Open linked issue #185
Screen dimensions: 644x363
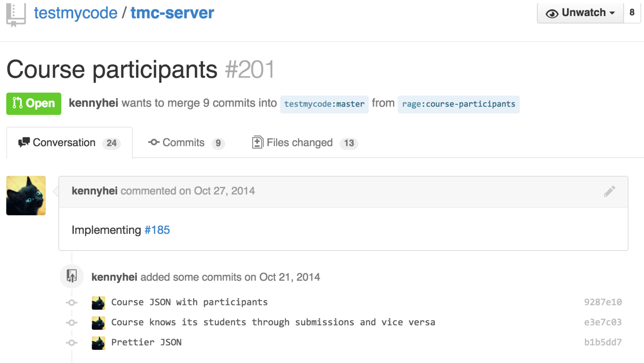pyautogui.click(x=157, y=230)
